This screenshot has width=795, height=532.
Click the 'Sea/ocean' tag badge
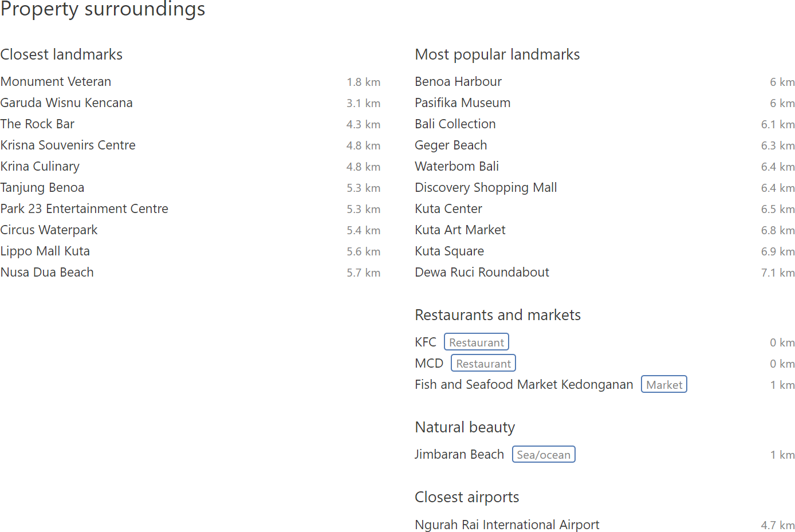pos(544,455)
